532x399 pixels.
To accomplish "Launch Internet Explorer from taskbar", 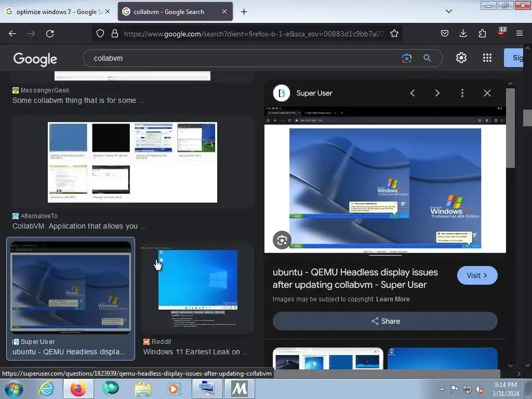I will 46,389.
